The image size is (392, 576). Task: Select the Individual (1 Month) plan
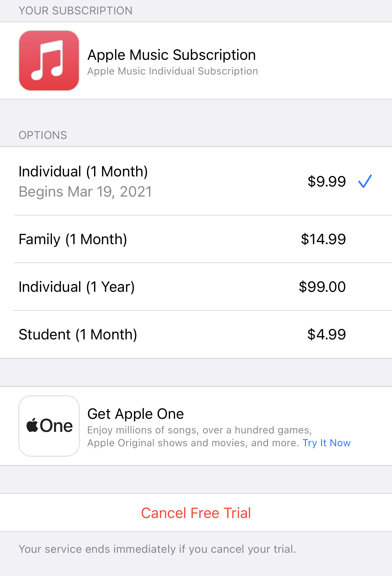[x=83, y=172]
